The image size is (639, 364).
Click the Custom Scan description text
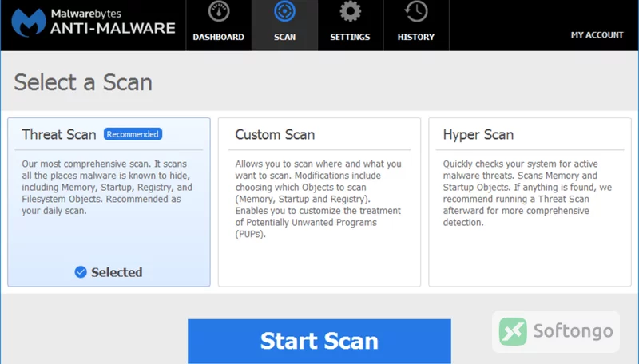(318, 199)
